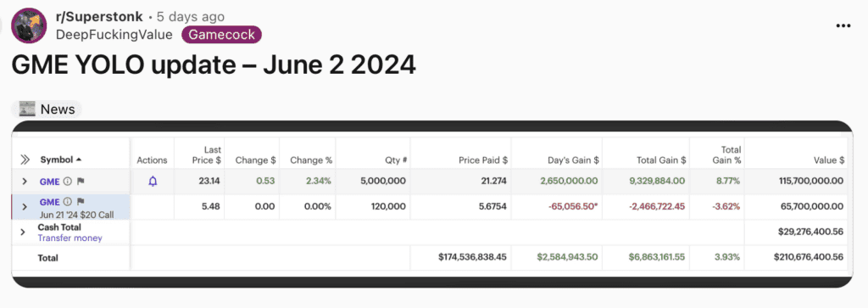Click the double-chevron expand all icon
Screen dimensions: 868x308
tap(25, 160)
